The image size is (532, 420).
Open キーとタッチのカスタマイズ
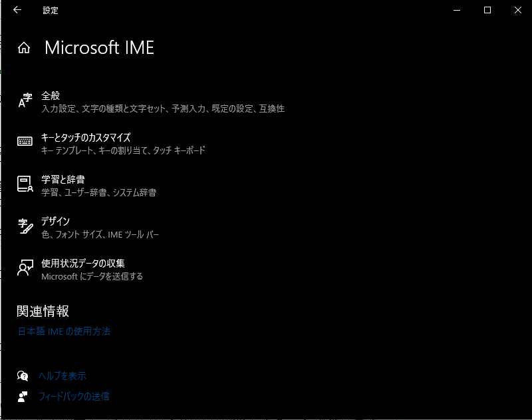[x=86, y=138]
